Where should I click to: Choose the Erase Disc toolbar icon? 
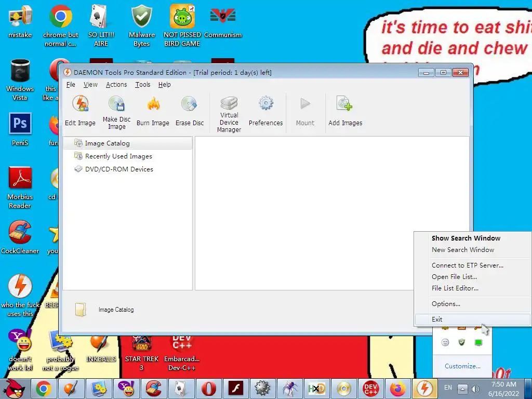pos(189,103)
